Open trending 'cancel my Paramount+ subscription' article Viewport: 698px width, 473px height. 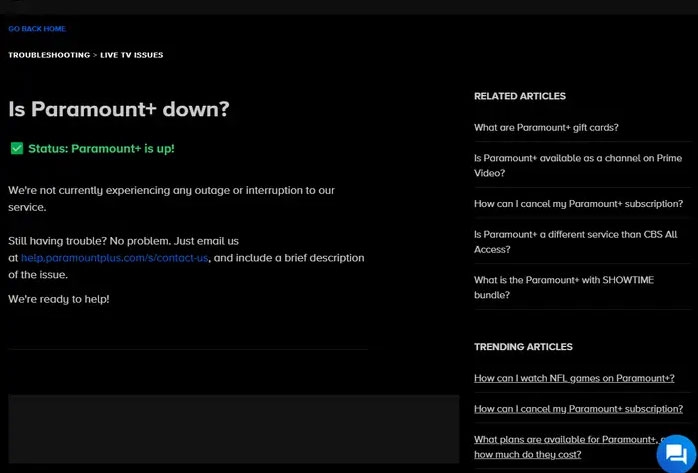click(x=578, y=409)
